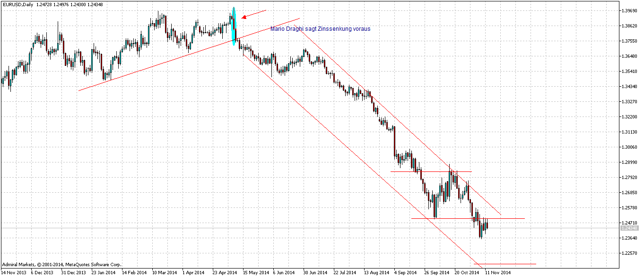Viewport: 644px width, 278px height.
Task: Click the EURUSD,Daily chart title
Action: click(18, 4)
